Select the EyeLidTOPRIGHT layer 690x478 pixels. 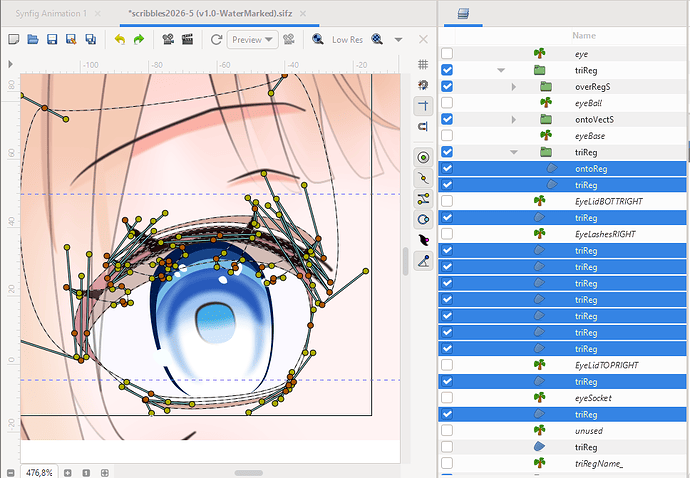(x=562, y=365)
